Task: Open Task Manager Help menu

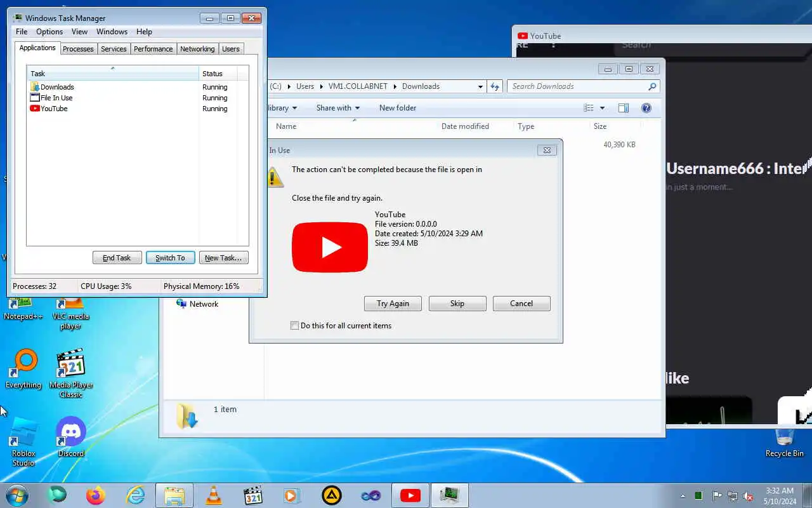Action: click(144, 32)
